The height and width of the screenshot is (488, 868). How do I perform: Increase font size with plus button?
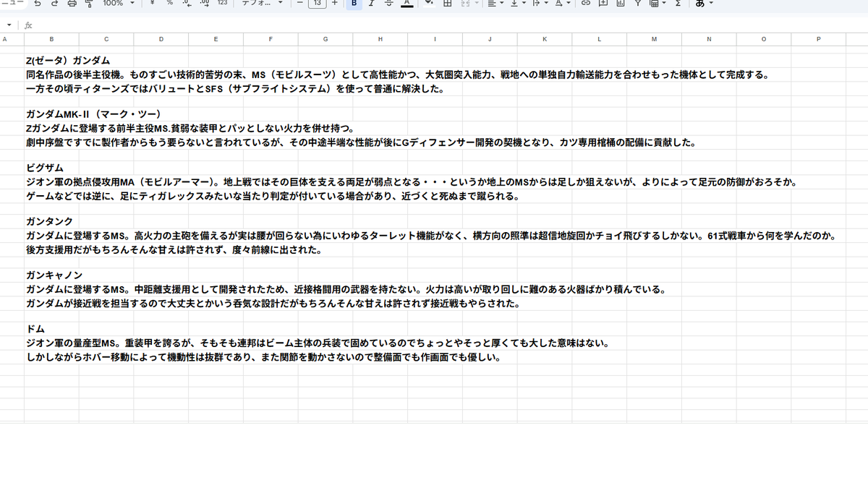[x=334, y=4]
